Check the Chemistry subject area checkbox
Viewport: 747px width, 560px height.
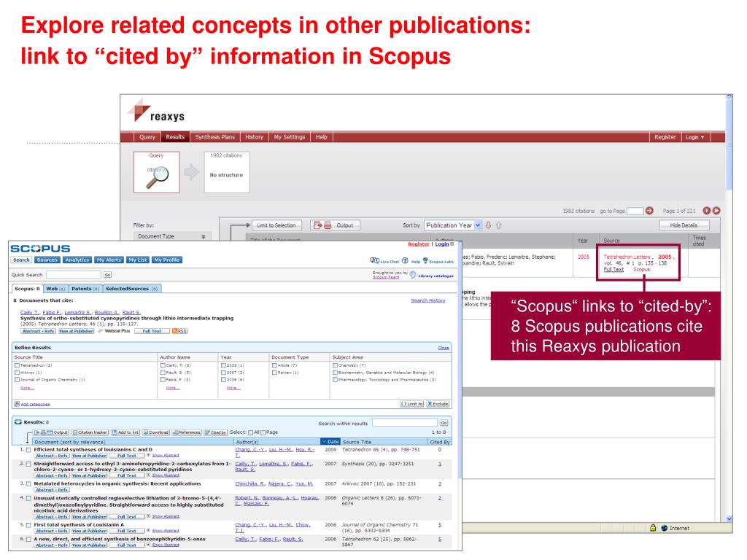point(336,366)
